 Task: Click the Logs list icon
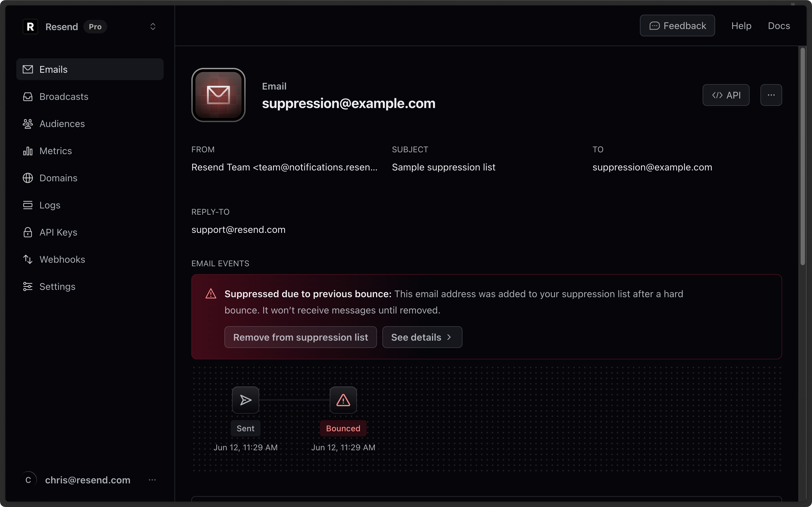(x=28, y=205)
